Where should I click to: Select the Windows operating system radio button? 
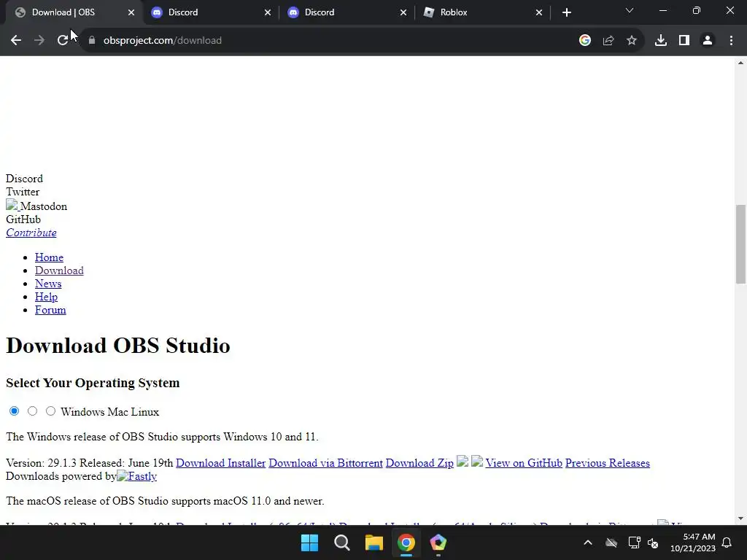pyautogui.click(x=15, y=411)
